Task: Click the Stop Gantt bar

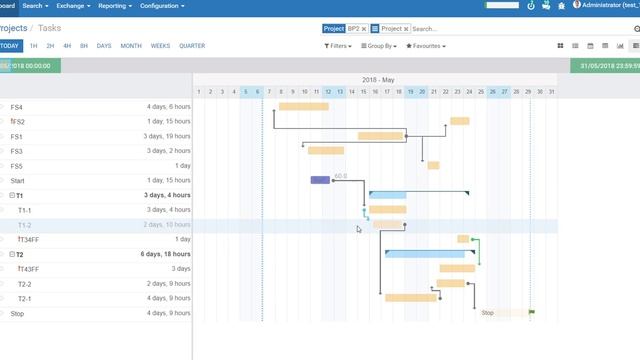Action: [505, 313]
